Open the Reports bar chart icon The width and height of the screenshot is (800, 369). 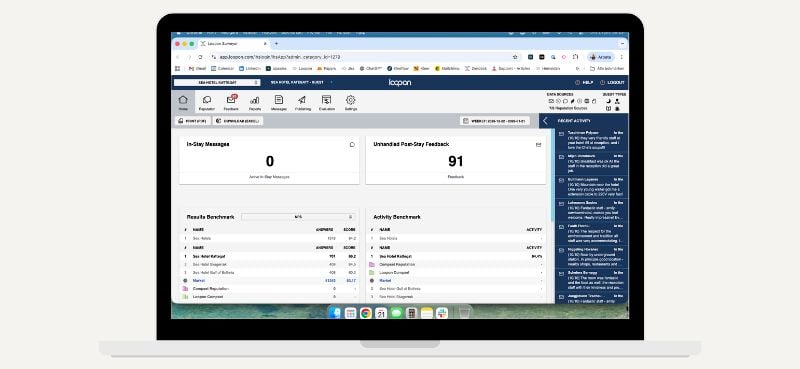[x=255, y=102]
